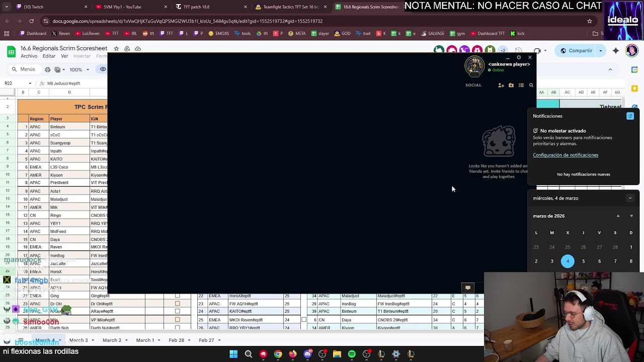644x362 pixels.
Task: Tick the checkbox in the ARaye row
Action: [x=177, y=312]
